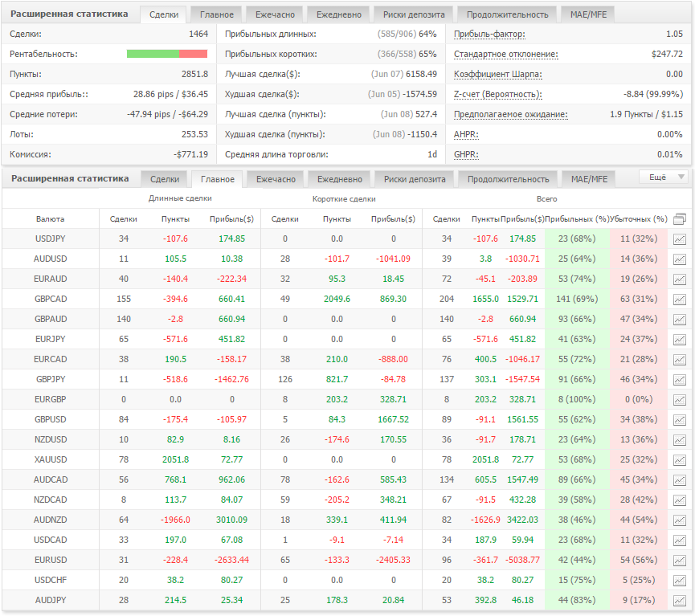Open chart icon for GBPUSD row

680,420
